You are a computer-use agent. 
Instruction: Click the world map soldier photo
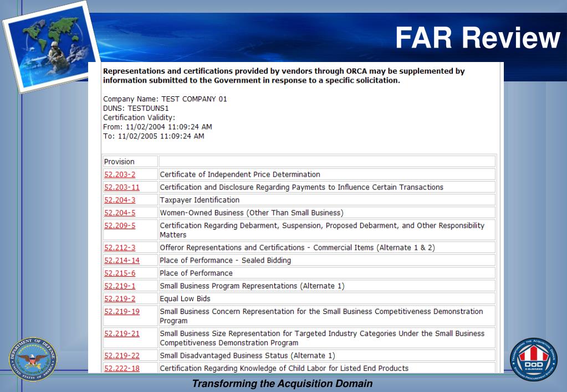point(51,47)
